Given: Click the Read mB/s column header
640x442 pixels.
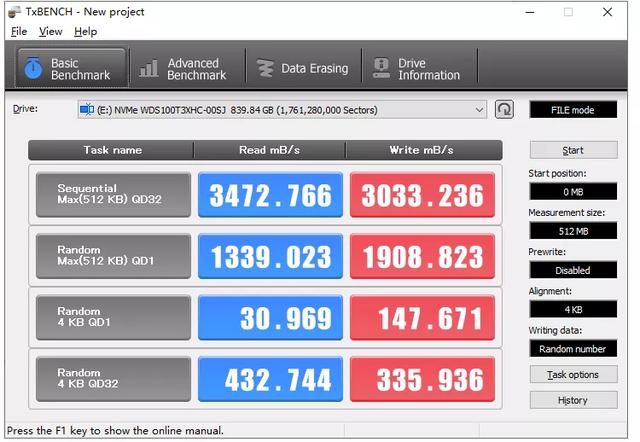Looking at the screenshot, I should pos(269,150).
